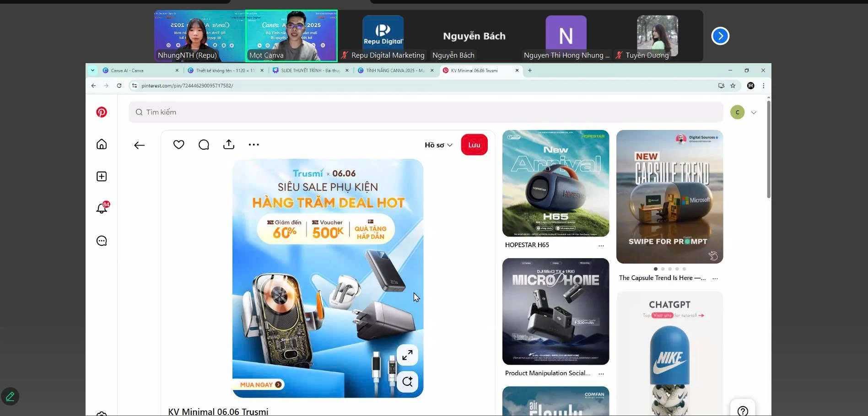
Task: Like the pin with the heart icon
Action: (x=178, y=145)
